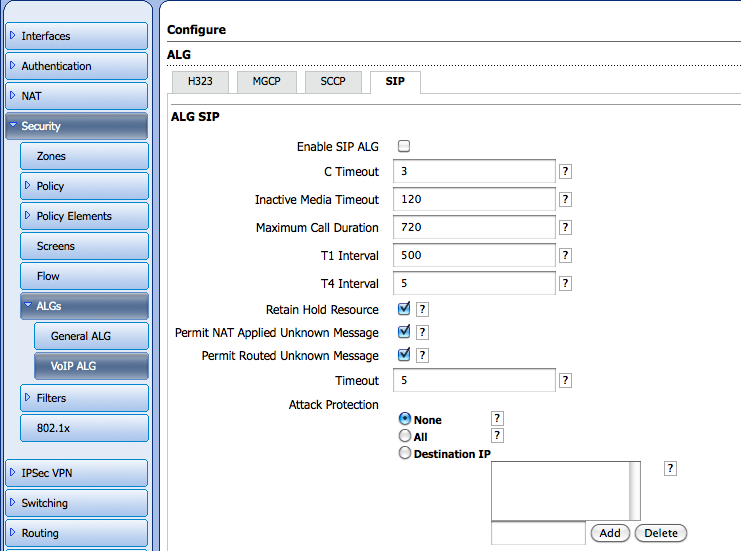Open help for All attack protection
The height and width of the screenshot is (551, 741).
pyautogui.click(x=497, y=436)
